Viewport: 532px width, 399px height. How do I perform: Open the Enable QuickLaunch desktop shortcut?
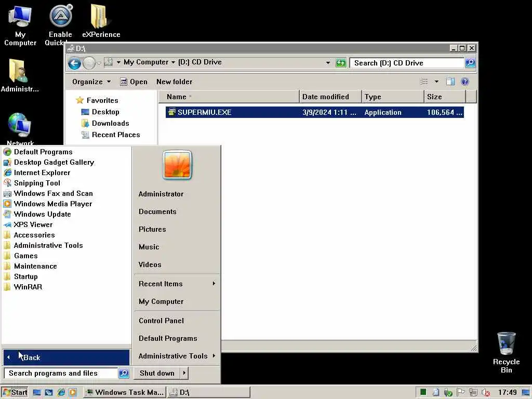click(x=60, y=25)
